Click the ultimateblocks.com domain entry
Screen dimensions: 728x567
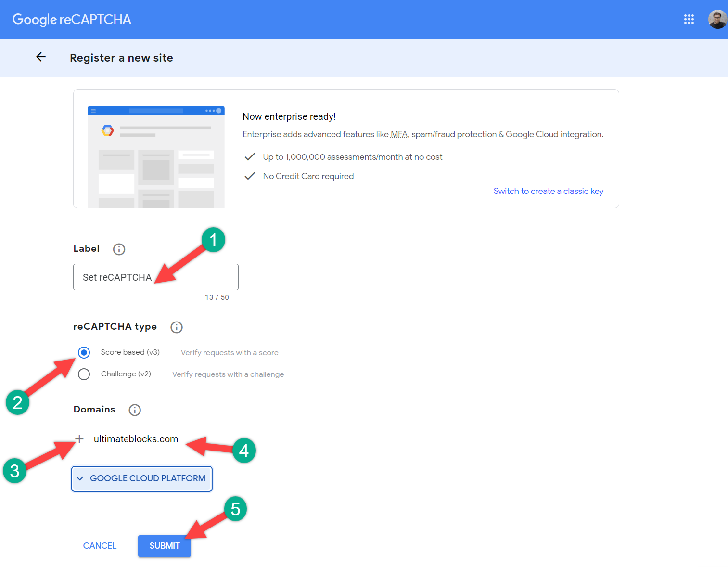pyautogui.click(x=136, y=438)
